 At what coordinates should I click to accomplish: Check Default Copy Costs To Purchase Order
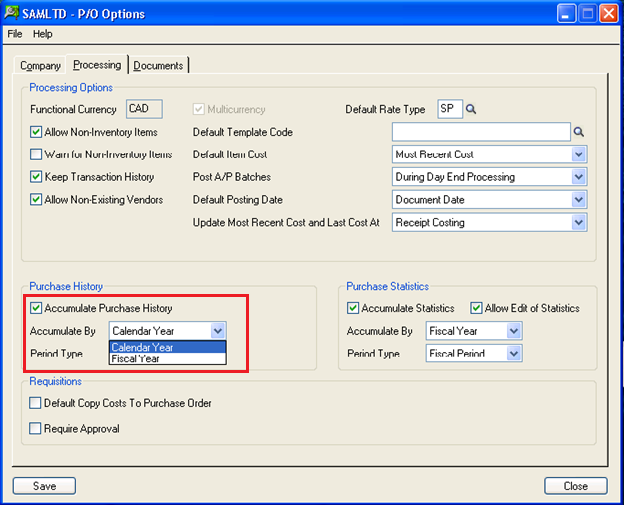pyautogui.click(x=36, y=404)
